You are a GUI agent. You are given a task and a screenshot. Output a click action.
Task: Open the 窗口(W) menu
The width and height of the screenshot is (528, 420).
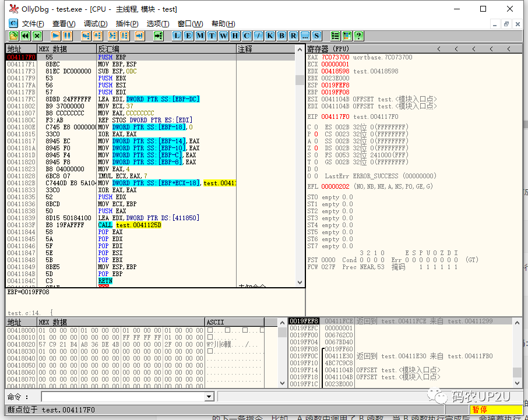(190, 23)
